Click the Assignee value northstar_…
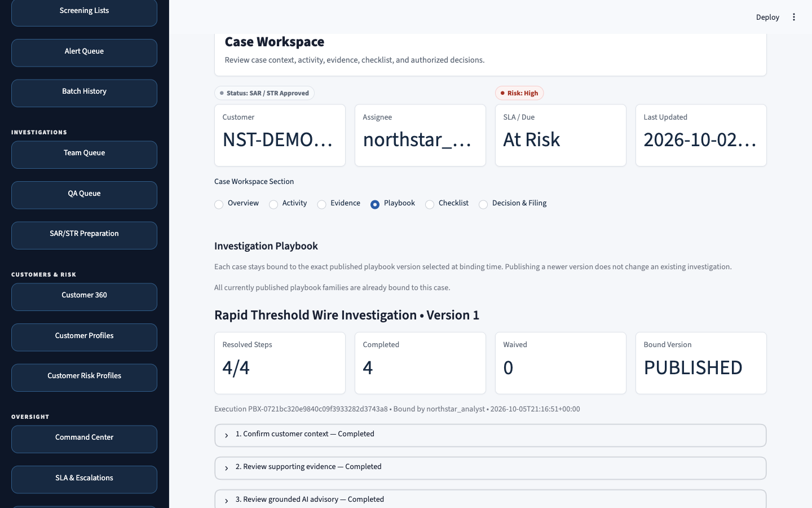 (417, 139)
